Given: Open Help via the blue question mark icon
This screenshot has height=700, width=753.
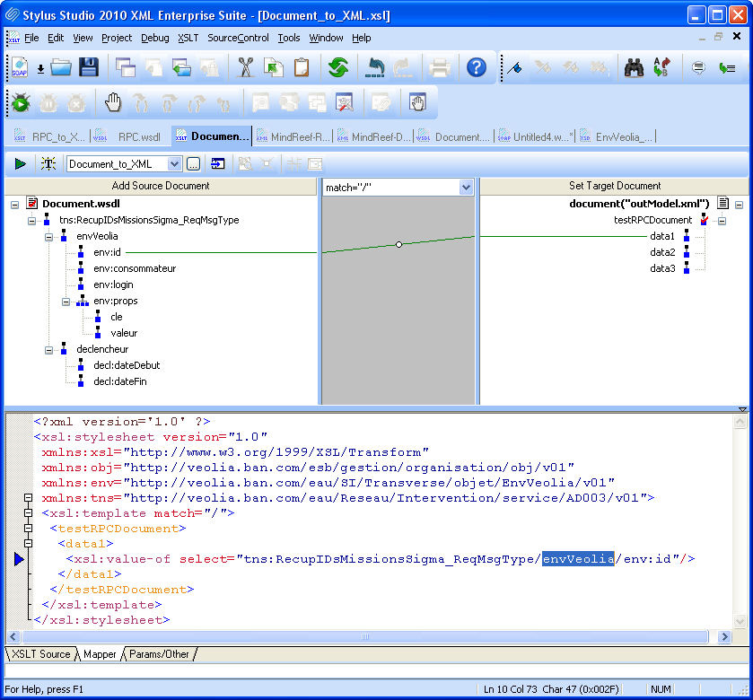Looking at the screenshot, I should 477,67.
